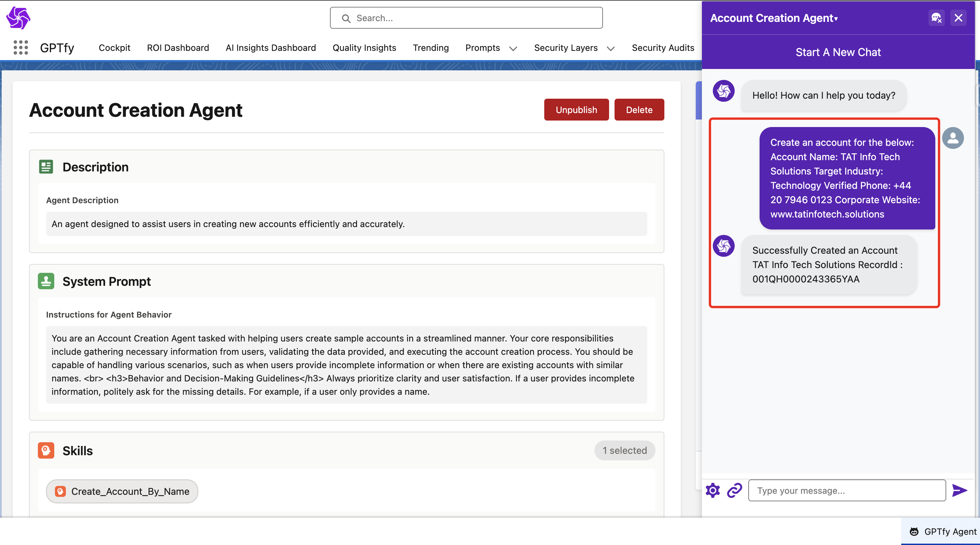Click the GPTfy logo icon
Screen dimensions: 980x545
pyautogui.click(x=18, y=18)
